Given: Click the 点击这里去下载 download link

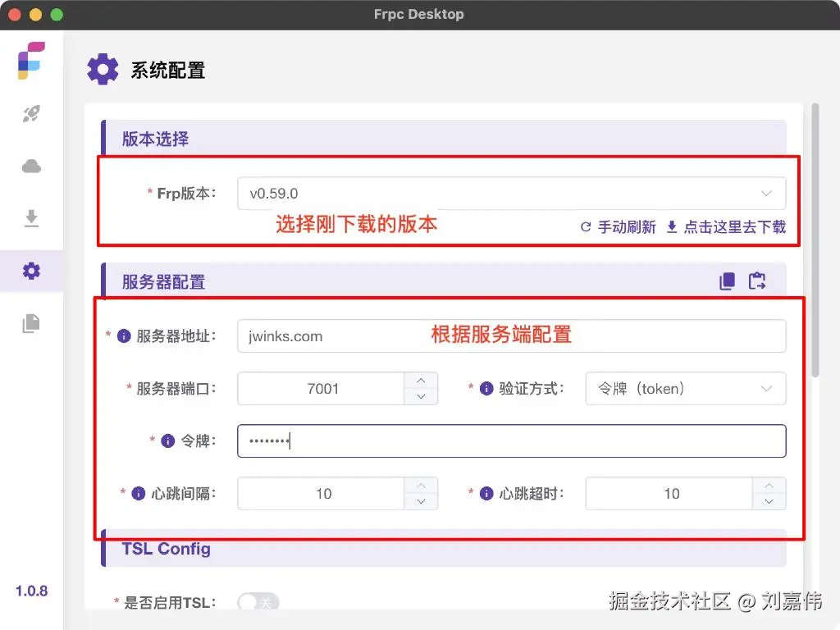Looking at the screenshot, I should click(726, 227).
